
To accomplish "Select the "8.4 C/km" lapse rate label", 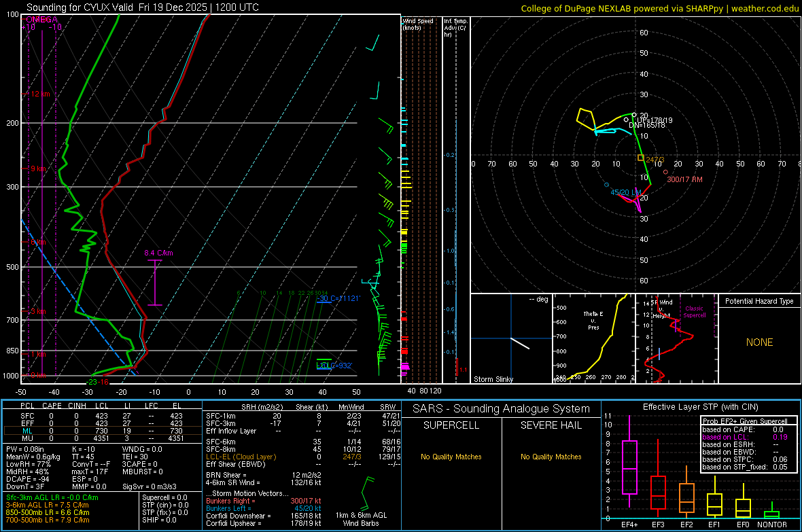I will pos(158,253).
